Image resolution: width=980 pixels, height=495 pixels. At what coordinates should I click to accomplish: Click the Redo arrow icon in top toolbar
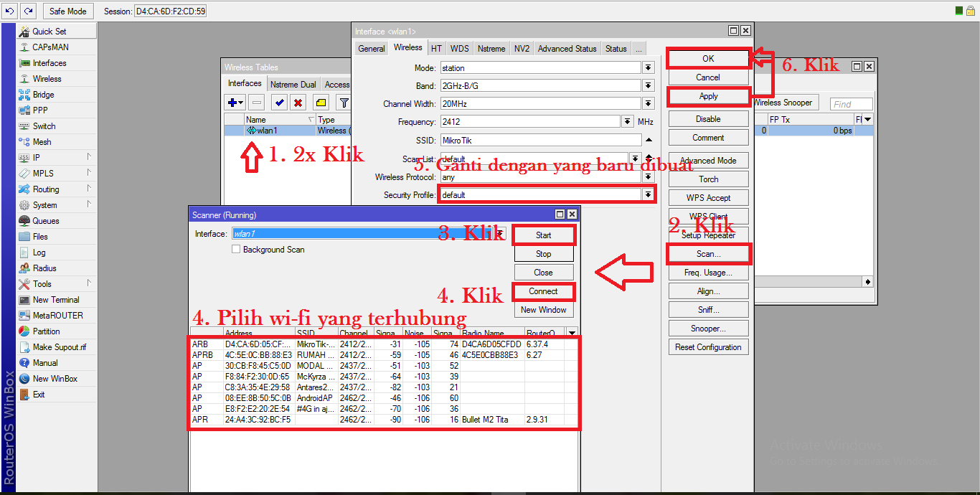click(x=28, y=11)
